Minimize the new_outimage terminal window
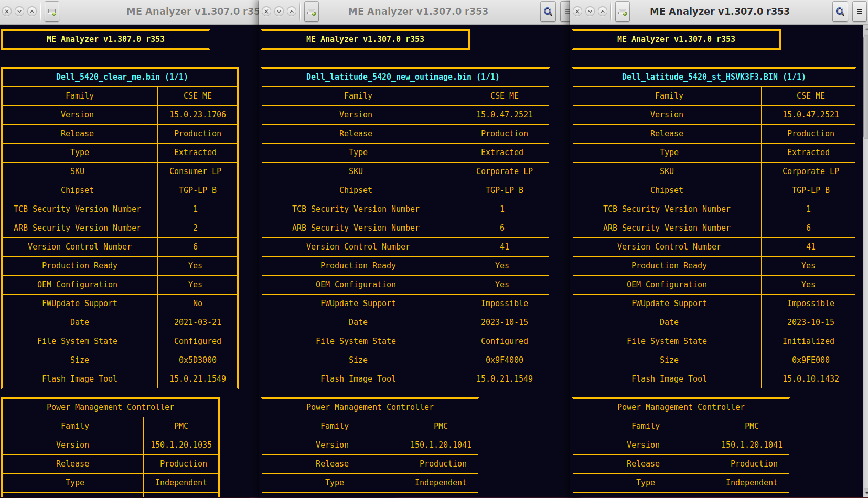The height and width of the screenshot is (498, 868). 279,11
